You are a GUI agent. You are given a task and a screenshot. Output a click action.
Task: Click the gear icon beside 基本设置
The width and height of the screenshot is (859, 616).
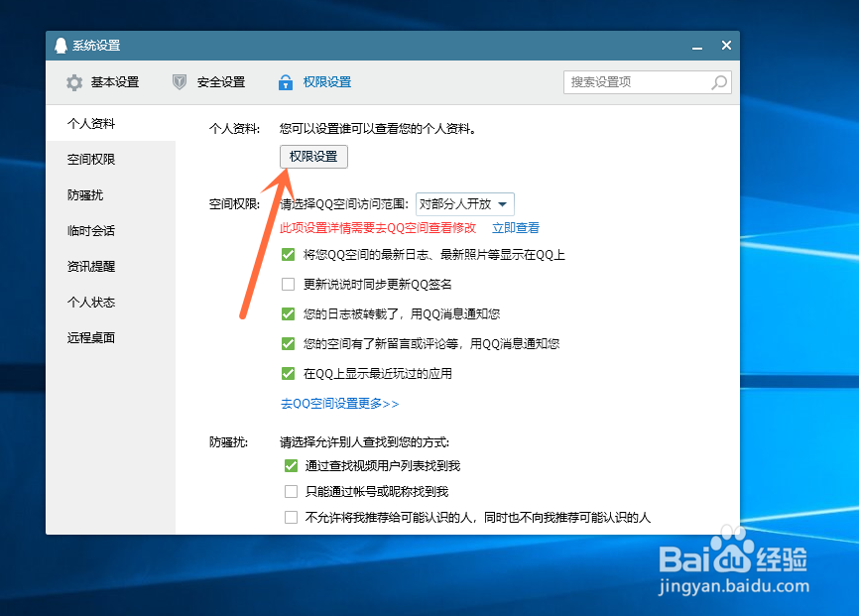point(73,83)
